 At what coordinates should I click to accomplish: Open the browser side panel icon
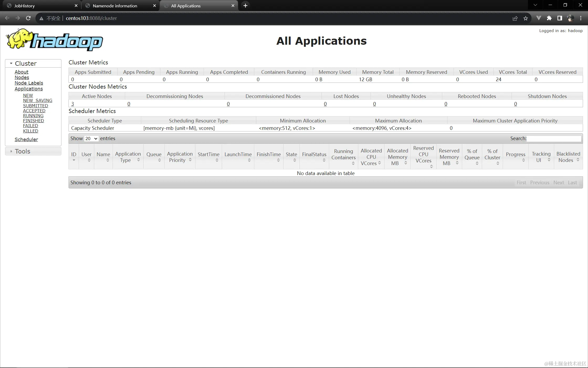[x=560, y=18]
